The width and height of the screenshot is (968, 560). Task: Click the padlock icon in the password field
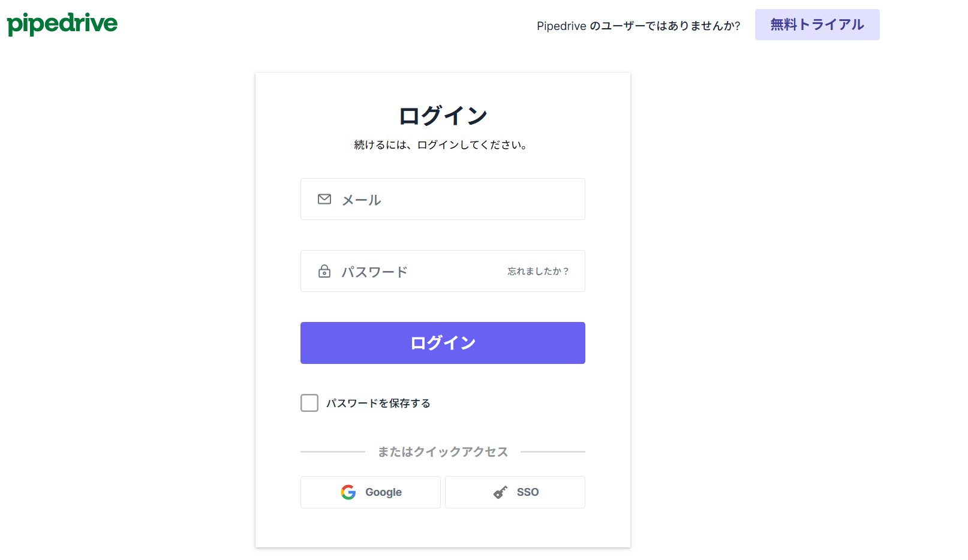tap(324, 271)
